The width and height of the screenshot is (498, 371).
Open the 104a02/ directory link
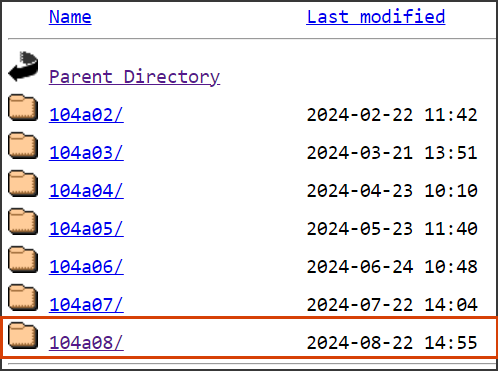pos(86,115)
